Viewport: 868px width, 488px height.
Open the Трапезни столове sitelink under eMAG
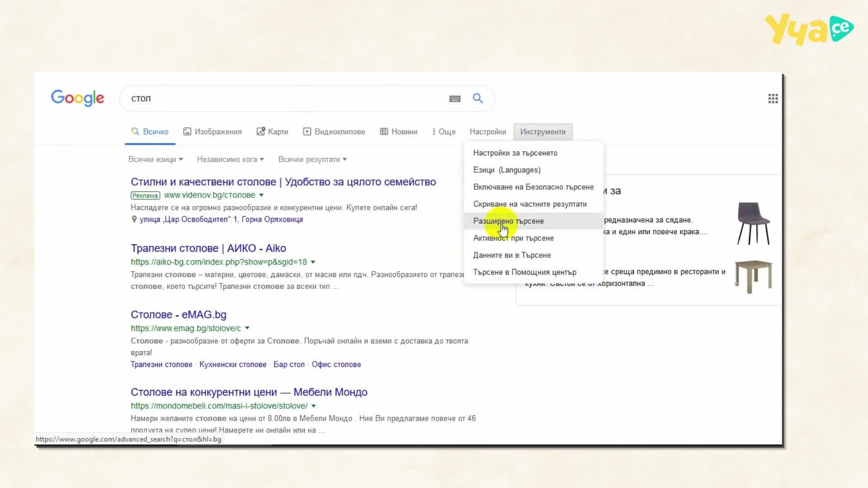[x=161, y=365]
